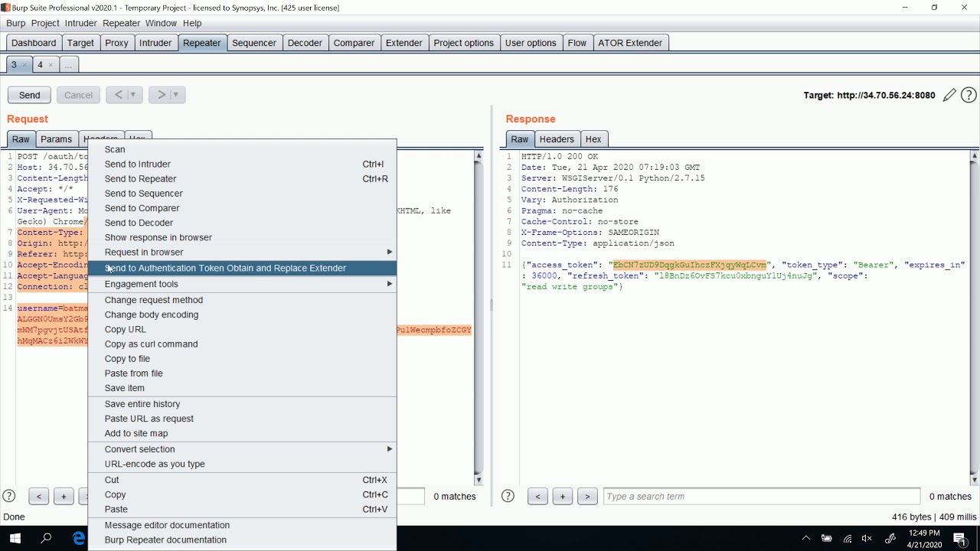Toggle URL-encode as you type
Screen dimensions: 980x551
pos(243,464)
